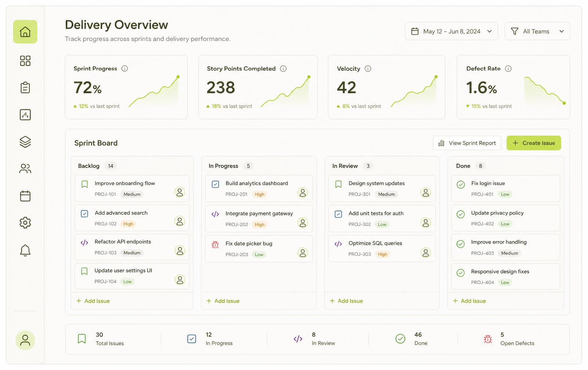
Task: Open the dashboard grid icon in sidebar
Action: click(25, 61)
